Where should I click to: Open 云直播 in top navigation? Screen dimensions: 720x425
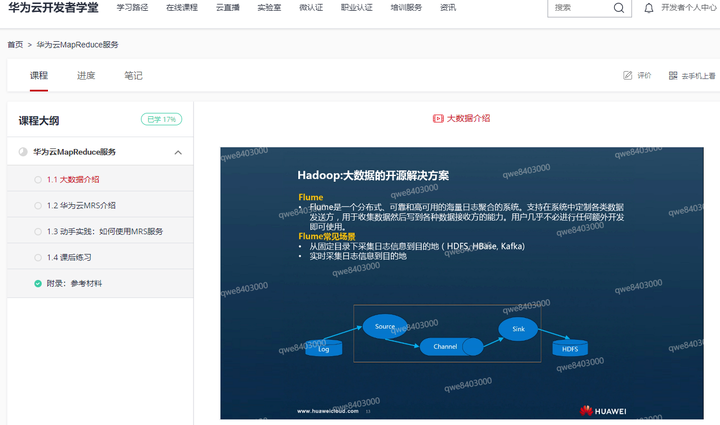click(228, 7)
